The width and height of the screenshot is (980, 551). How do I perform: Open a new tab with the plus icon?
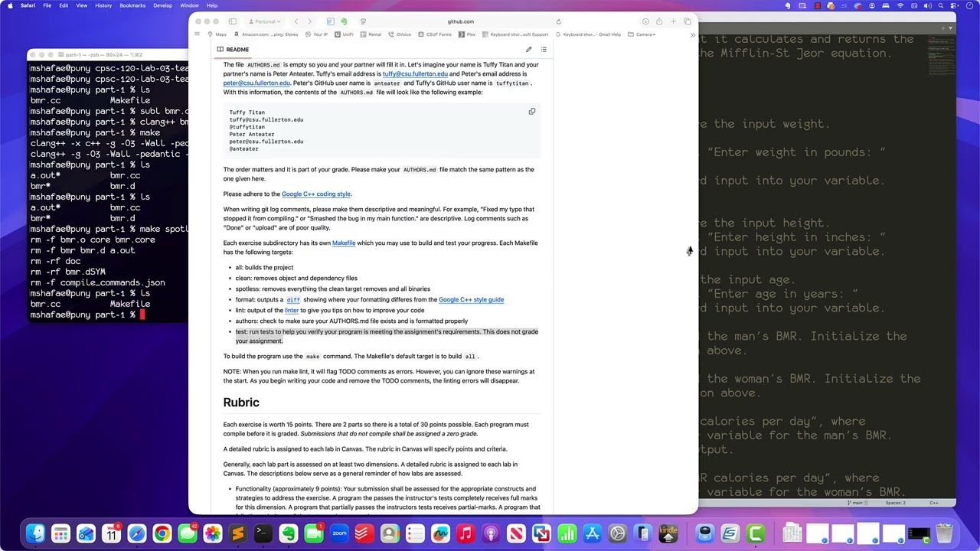point(673,21)
